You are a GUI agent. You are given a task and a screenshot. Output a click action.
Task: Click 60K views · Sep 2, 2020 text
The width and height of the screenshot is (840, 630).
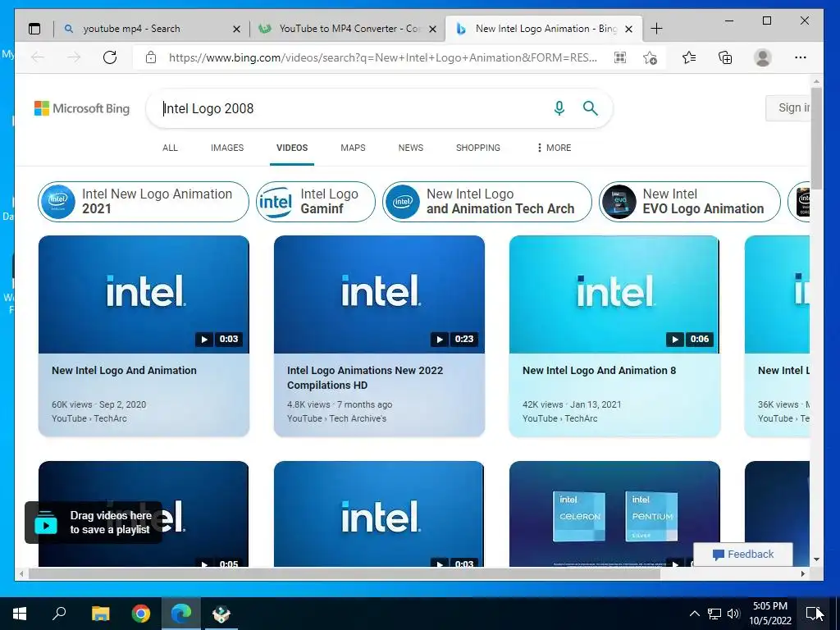pos(98,404)
